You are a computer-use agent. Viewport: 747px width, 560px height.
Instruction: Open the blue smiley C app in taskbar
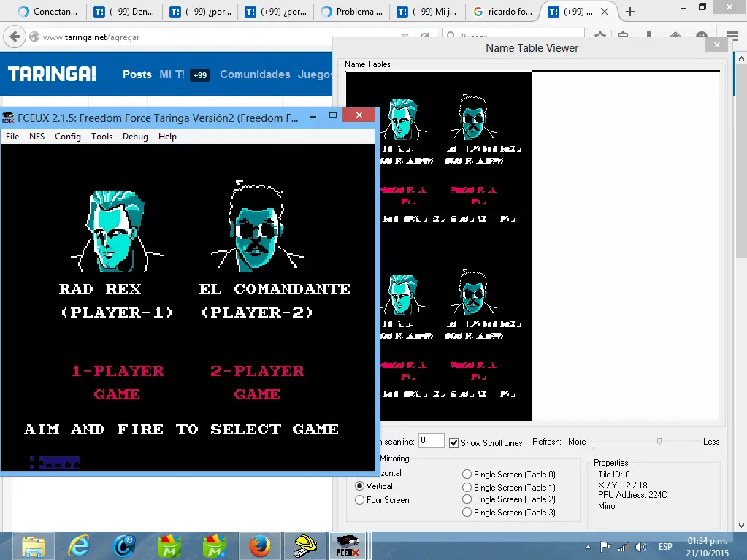tap(124, 546)
